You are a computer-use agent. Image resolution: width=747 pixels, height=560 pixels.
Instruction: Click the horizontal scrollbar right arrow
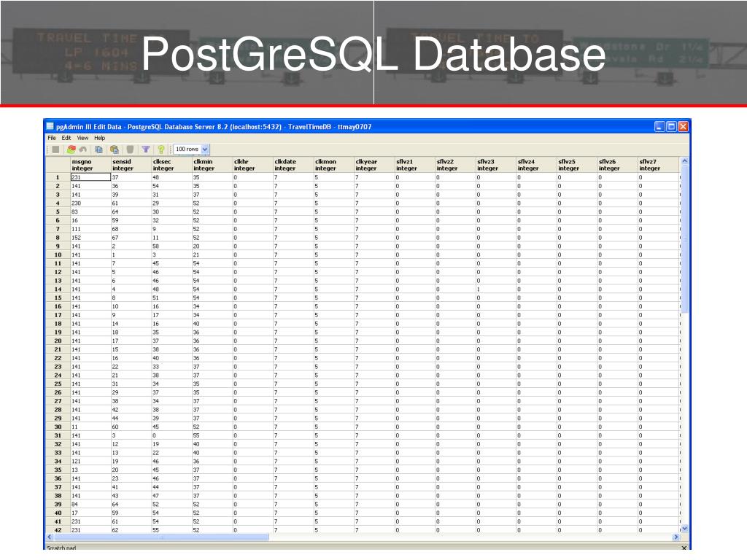(676, 537)
